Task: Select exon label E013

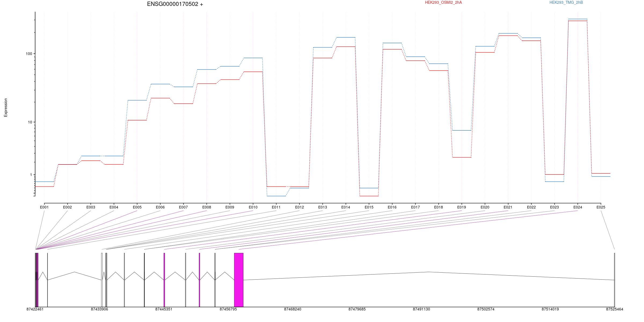Action: [x=323, y=207]
